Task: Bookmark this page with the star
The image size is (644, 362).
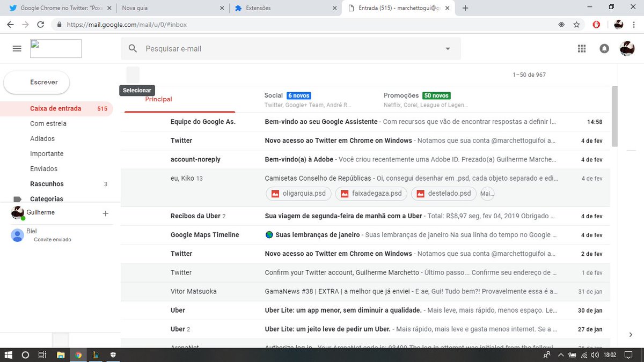Action: (x=576, y=24)
